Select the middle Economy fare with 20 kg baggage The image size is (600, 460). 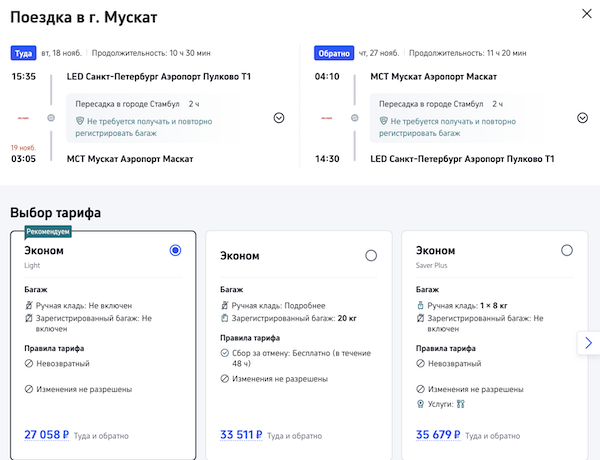tap(371, 256)
